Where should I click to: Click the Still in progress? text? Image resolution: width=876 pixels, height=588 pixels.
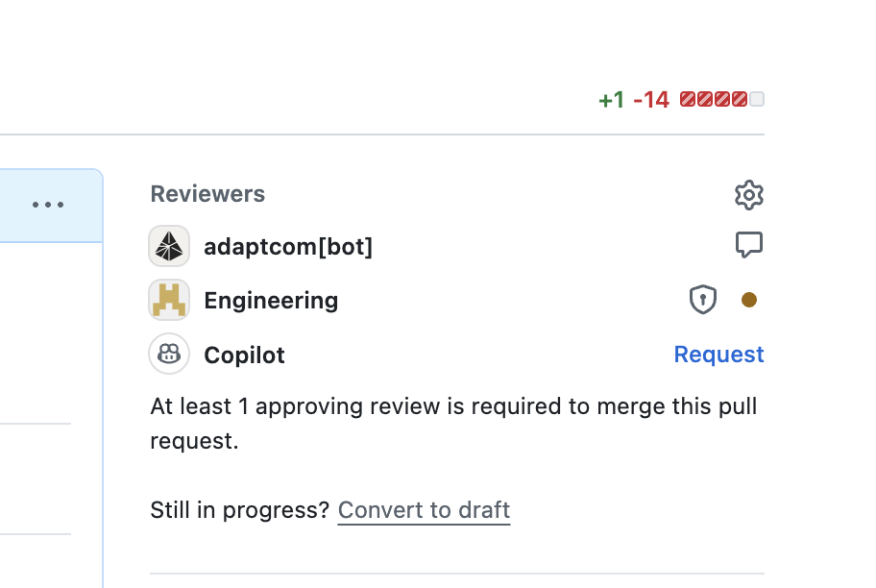[240, 510]
